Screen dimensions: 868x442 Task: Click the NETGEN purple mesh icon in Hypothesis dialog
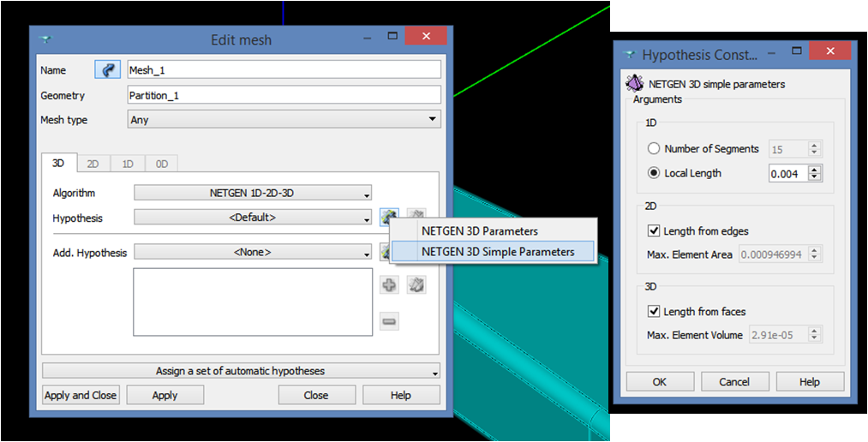635,84
